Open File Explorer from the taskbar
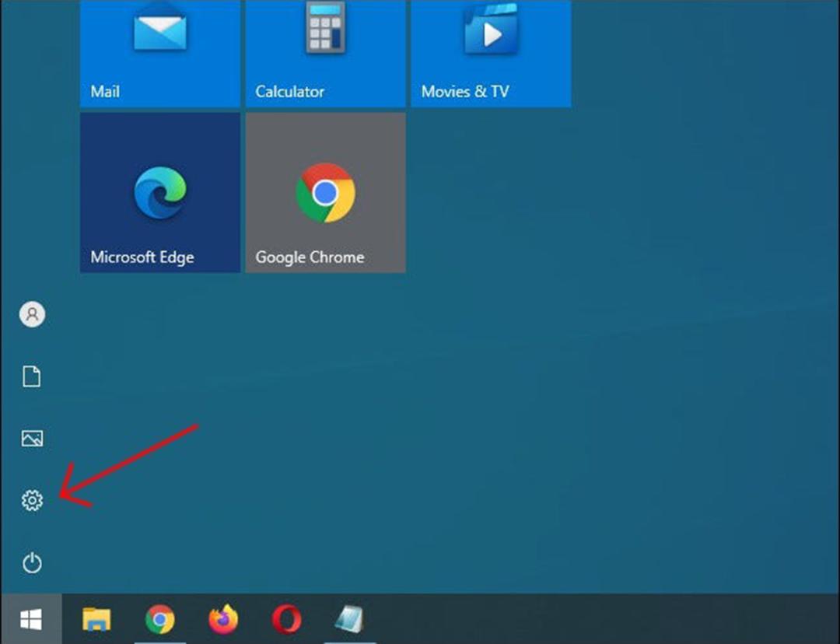This screenshot has height=644, width=840. coord(96,619)
